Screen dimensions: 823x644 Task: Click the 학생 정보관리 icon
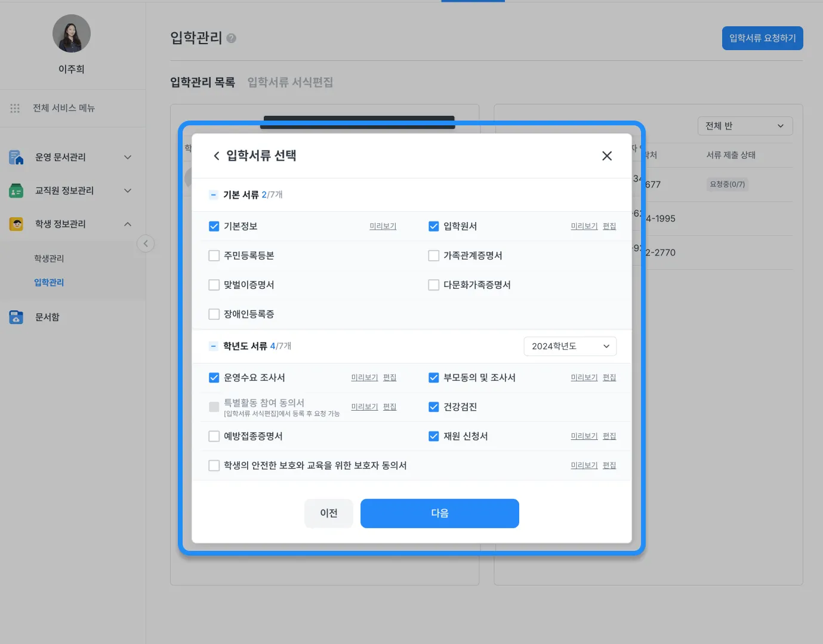point(16,224)
